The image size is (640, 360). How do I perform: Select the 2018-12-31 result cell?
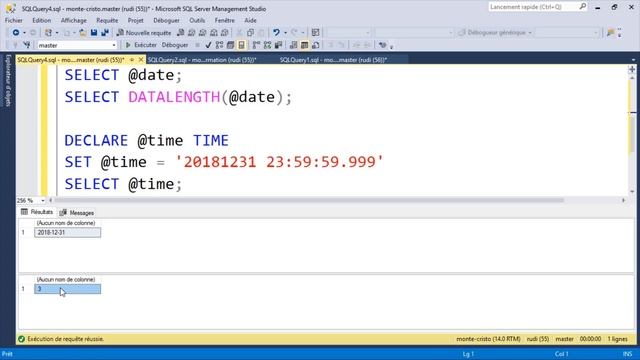pos(67,232)
